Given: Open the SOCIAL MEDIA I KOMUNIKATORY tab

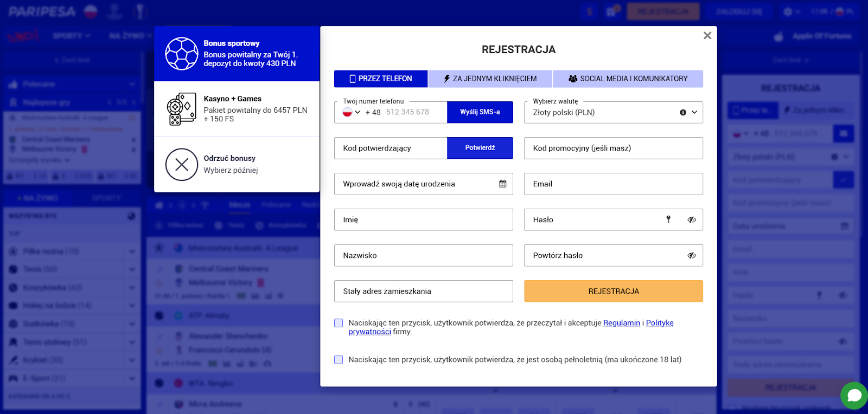Looking at the screenshot, I should [x=628, y=79].
